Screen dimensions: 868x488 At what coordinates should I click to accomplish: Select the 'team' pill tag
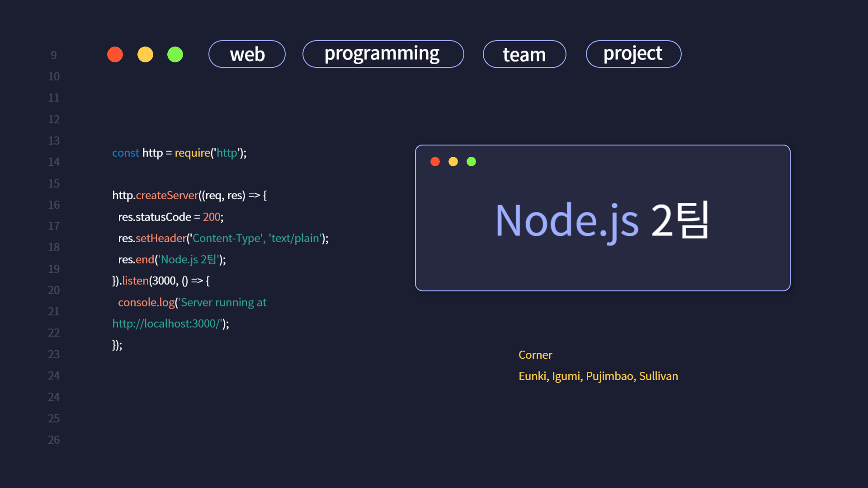pyautogui.click(x=524, y=54)
